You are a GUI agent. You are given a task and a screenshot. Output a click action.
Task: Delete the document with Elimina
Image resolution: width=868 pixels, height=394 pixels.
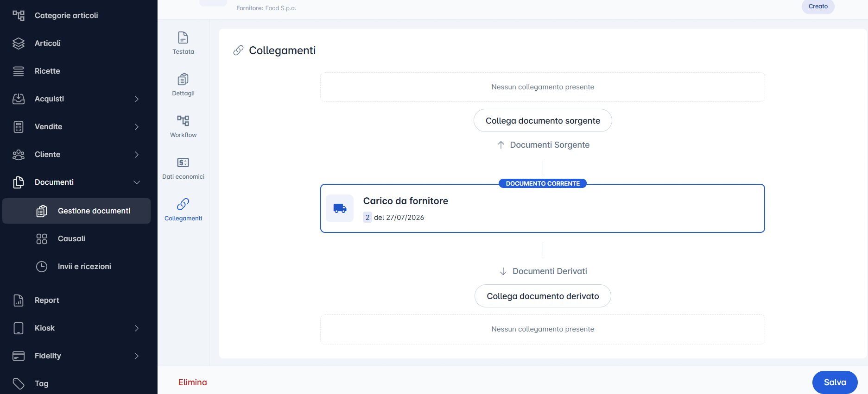point(193,382)
